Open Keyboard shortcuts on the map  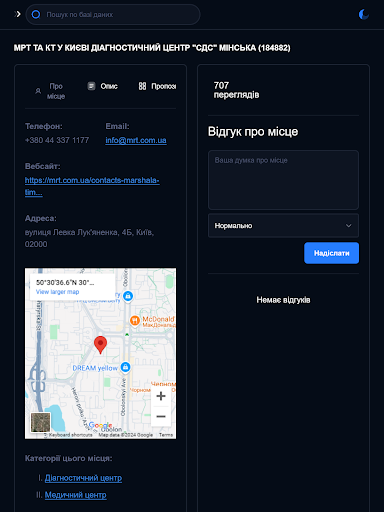(x=70, y=435)
